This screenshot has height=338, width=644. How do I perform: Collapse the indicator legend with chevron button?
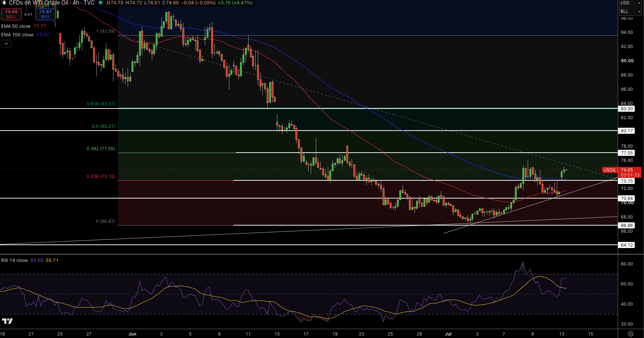(x=6, y=44)
